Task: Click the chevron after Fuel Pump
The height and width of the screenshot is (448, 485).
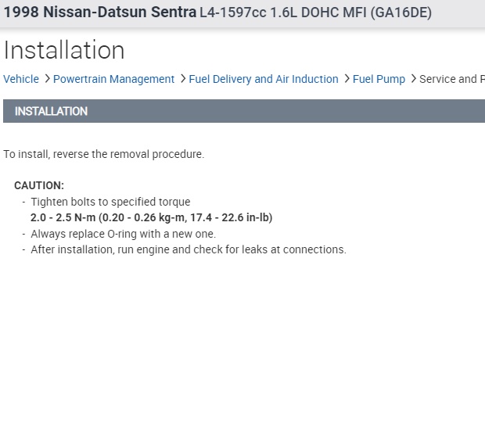Action: tap(413, 79)
